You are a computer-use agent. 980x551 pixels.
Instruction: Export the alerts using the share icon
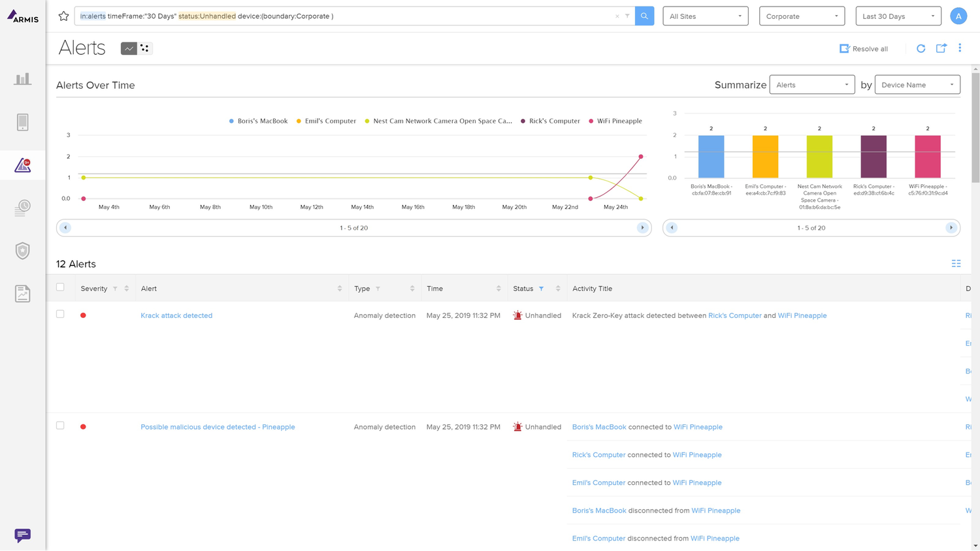tap(941, 48)
